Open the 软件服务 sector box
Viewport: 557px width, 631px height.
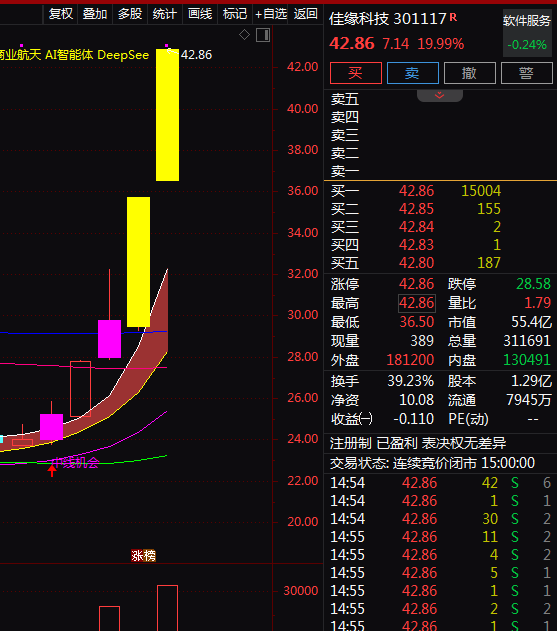pos(527,33)
